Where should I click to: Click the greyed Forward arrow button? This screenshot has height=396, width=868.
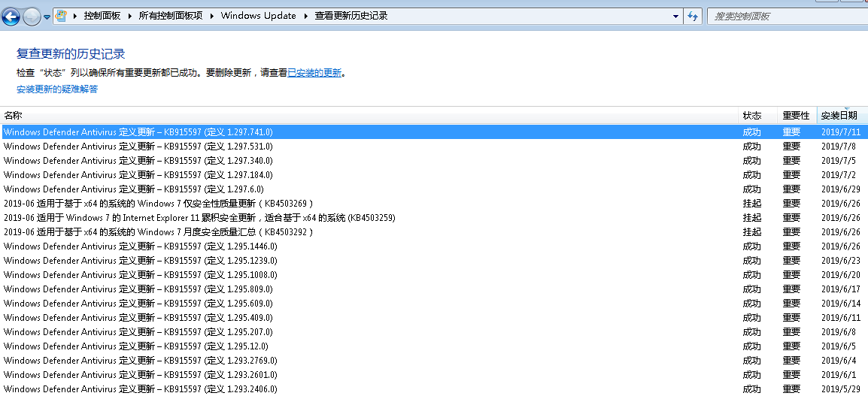32,17
